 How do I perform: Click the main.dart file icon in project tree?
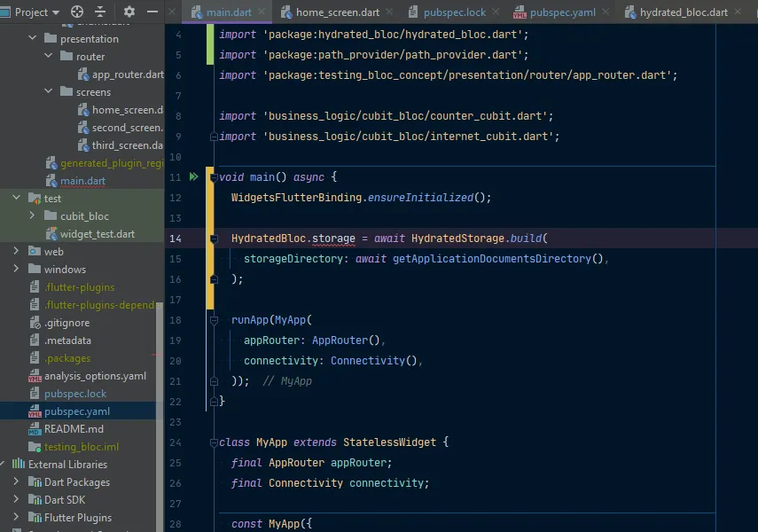point(51,181)
